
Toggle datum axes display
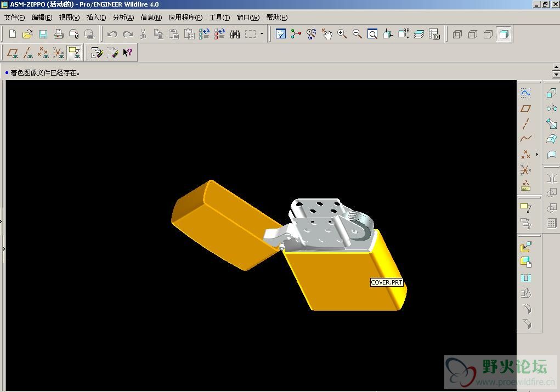pyautogui.click(x=28, y=53)
